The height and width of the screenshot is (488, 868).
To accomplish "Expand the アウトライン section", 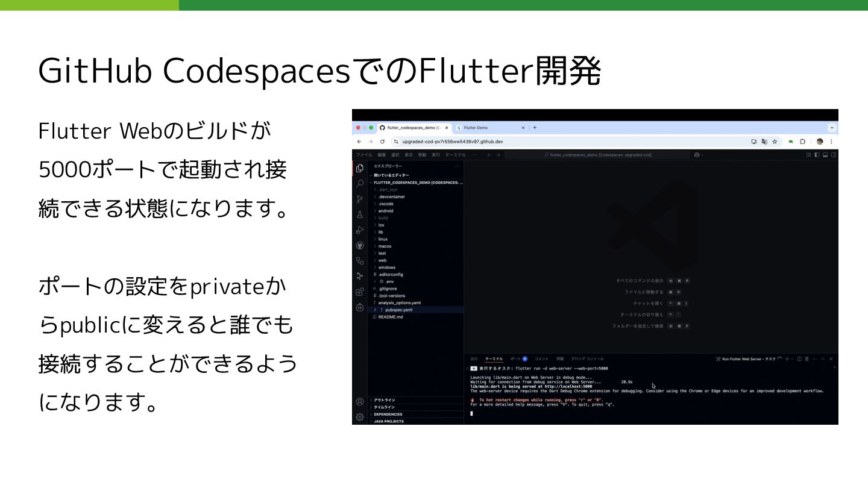I will coord(416,400).
